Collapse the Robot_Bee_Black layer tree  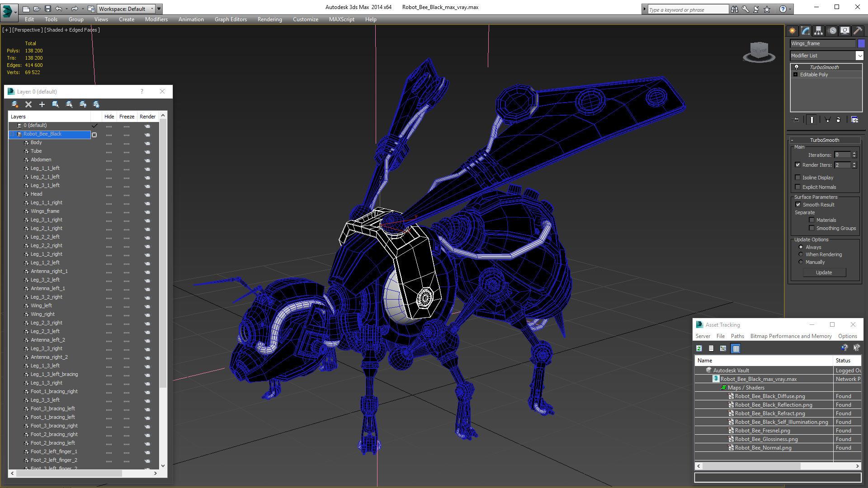click(x=12, y=134)
